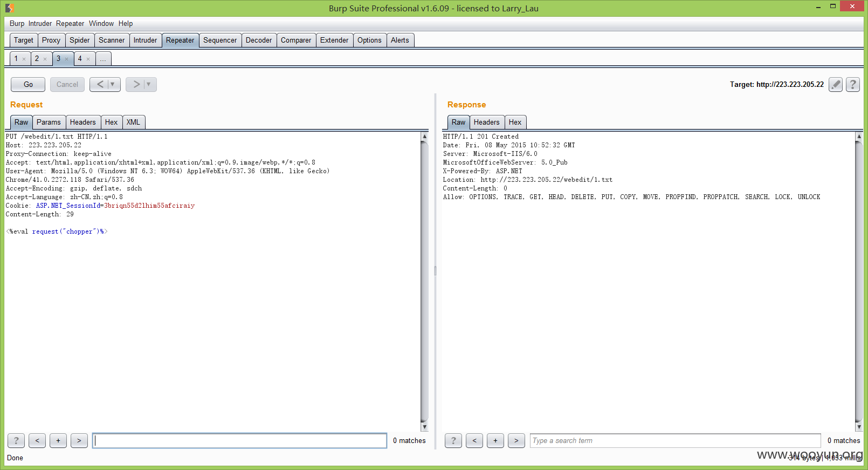This screenshot has height=470, width=868.
Task: Switch to the Sequencer tab
Action: coord(220,40)
